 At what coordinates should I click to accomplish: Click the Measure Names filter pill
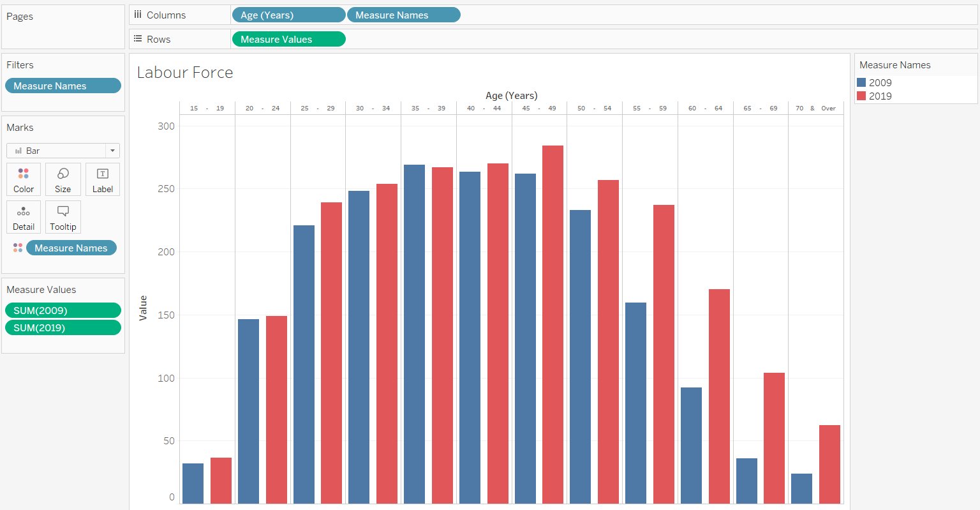[x=63, y=86]
